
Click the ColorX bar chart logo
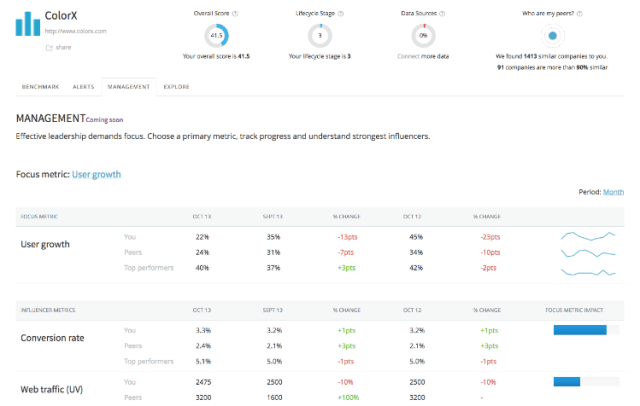click(x=28, y=24)
